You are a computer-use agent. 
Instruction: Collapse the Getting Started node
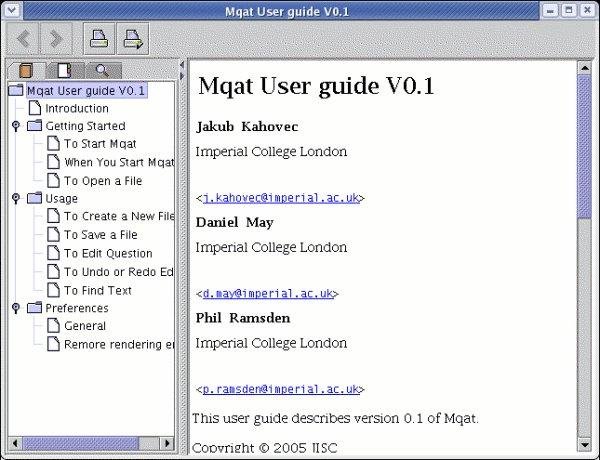[x=16, y=126]
